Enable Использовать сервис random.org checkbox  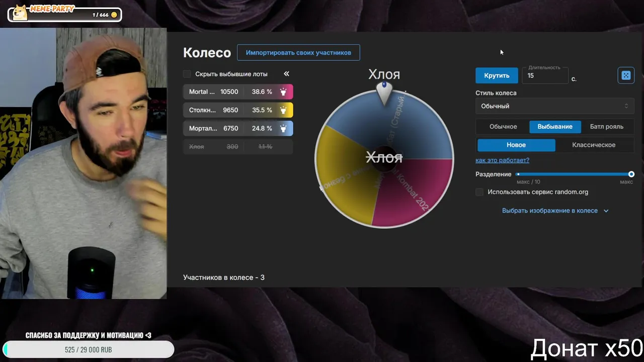point(479,192)
